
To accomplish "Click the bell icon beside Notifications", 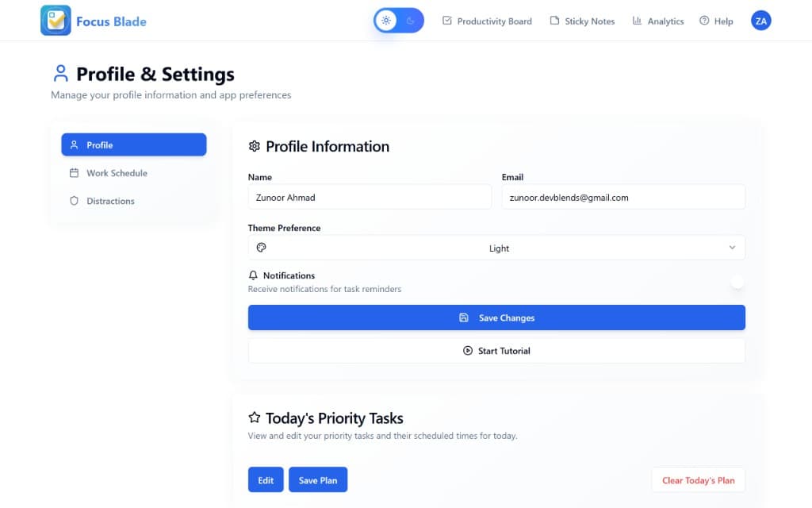I will (x=253, y=275).
